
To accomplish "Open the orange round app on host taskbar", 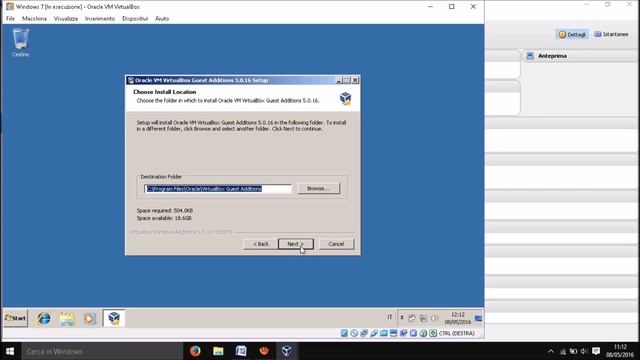I will click(264, 351).
